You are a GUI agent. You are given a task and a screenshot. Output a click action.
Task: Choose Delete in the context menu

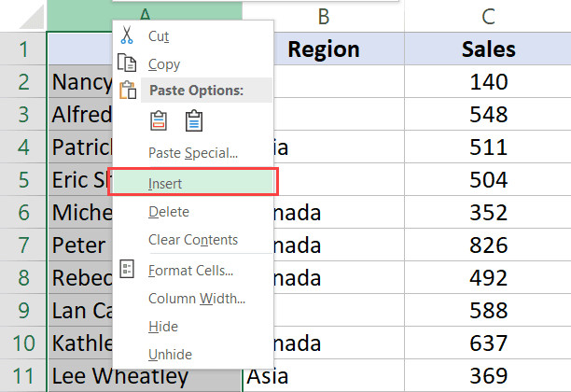tap(169, 212)
